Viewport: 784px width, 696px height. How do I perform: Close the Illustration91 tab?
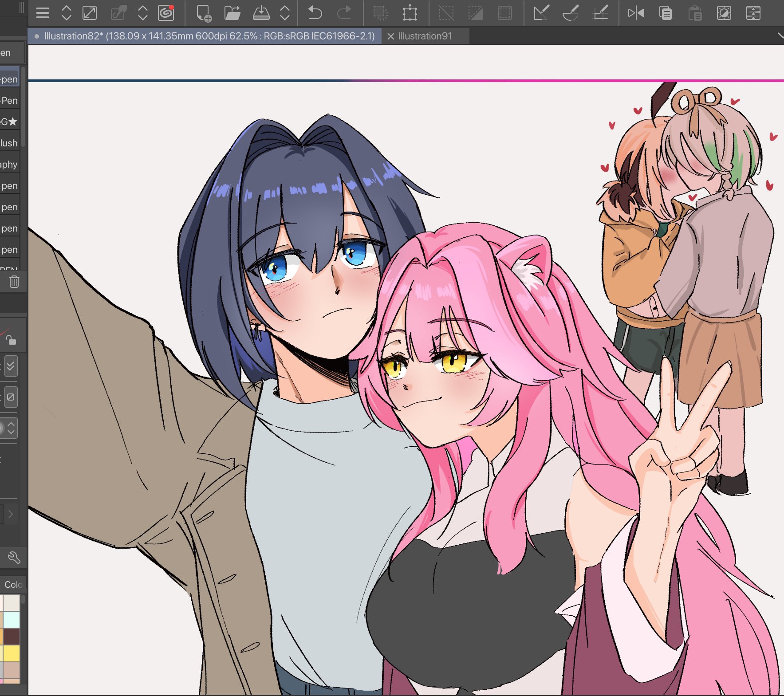390,36
